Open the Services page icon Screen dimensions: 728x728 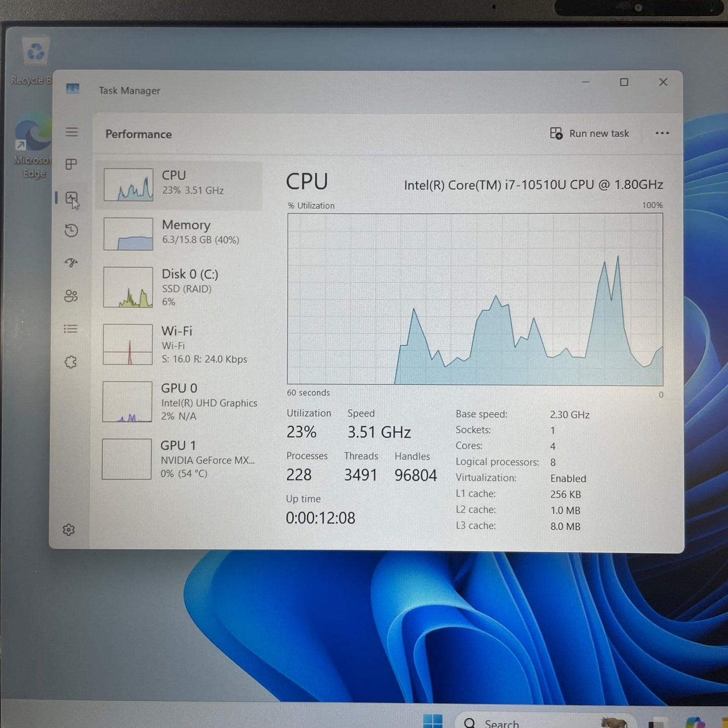pyautogui.click(x=71, y=362)
